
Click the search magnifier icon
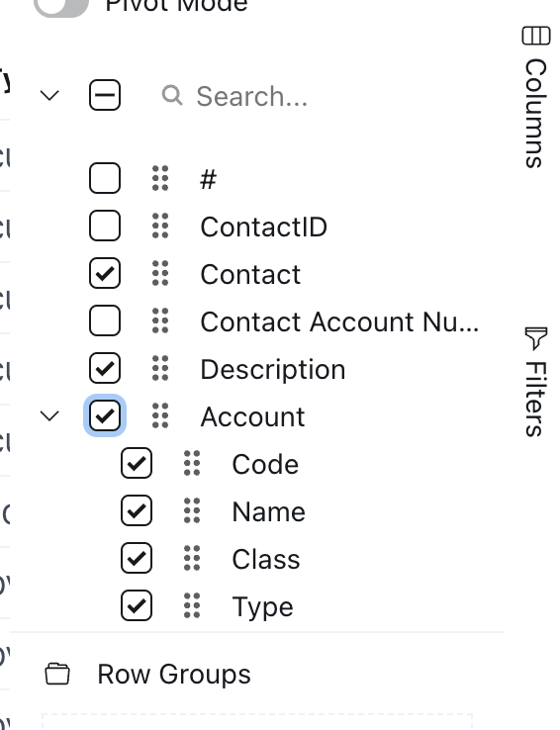pos(172,95)
